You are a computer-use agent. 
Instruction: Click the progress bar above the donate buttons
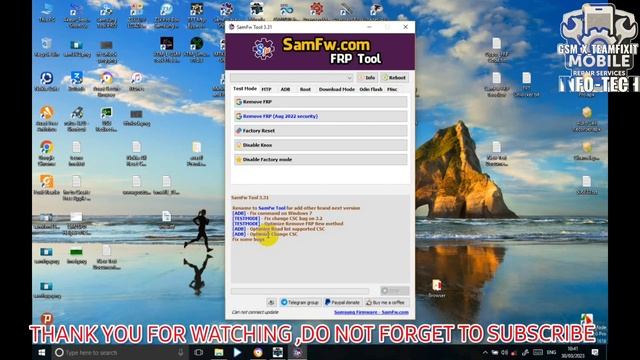300,291
